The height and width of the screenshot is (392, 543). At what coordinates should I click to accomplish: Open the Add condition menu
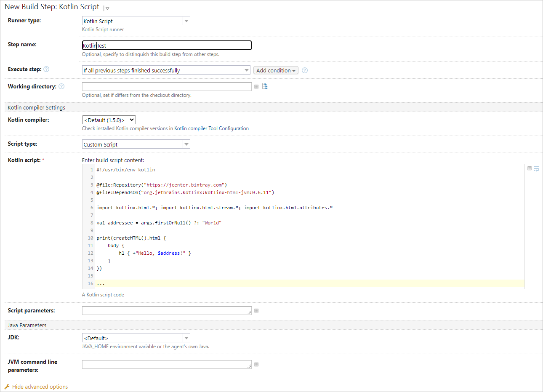pos(275,70)
